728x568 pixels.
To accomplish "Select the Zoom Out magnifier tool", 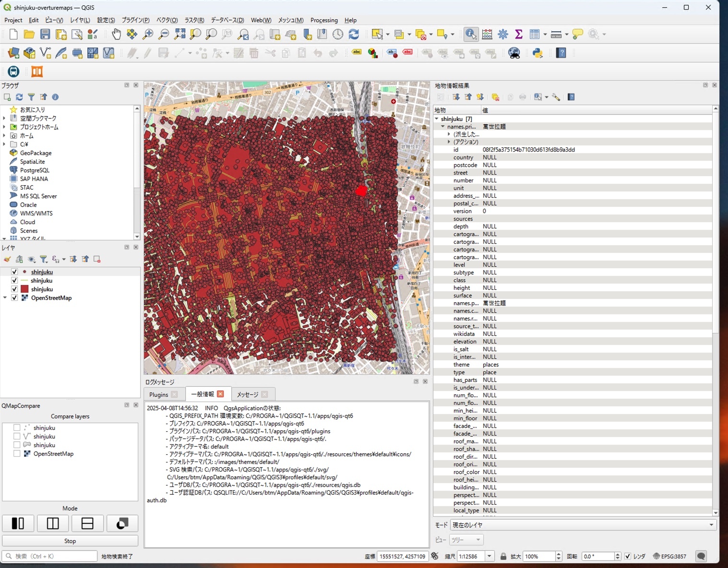I will 164,34.
